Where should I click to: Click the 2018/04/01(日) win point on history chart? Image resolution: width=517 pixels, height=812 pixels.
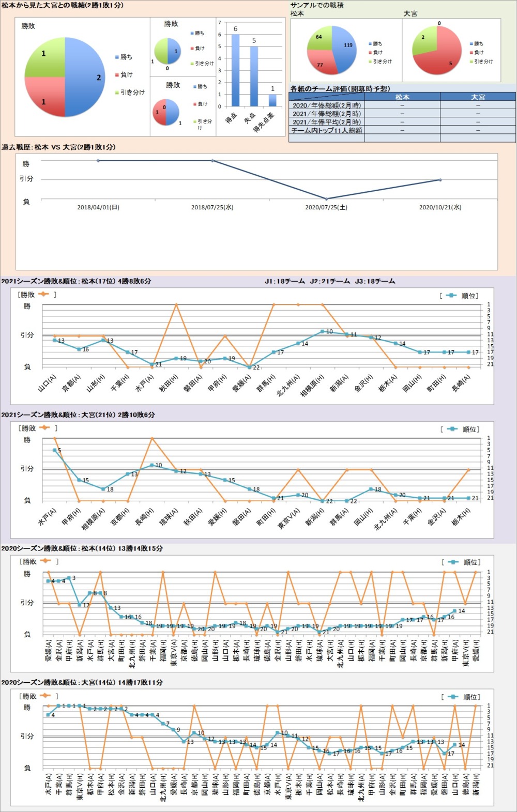pyautogui.click(x=98, y=161)
